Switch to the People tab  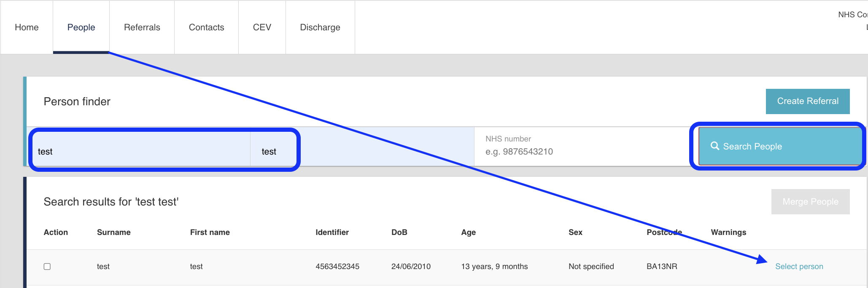(x=81, y=27)
